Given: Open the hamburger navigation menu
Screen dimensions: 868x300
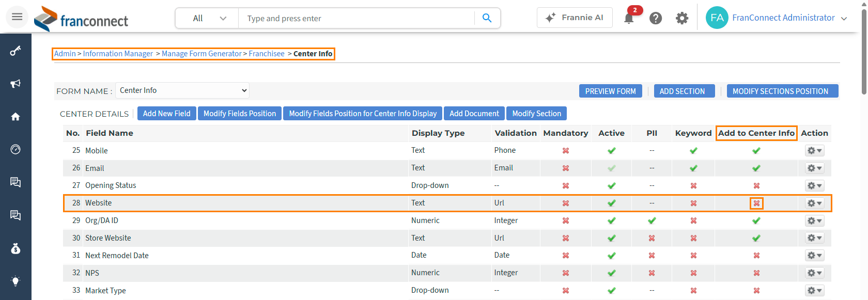Looking at the screenshot, I should 17,17.
